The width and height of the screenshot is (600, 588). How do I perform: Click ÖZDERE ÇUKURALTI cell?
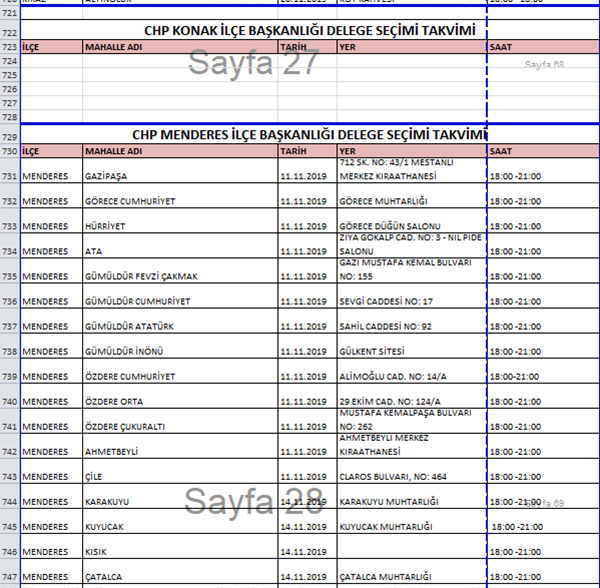point(180,421)
